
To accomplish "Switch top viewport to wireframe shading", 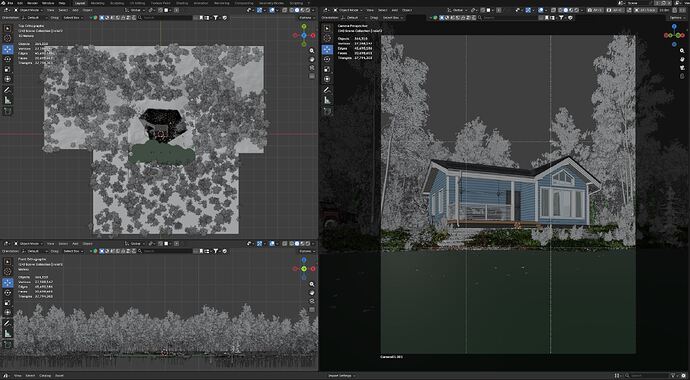I will pyautogui.click(x=291, y=10).
